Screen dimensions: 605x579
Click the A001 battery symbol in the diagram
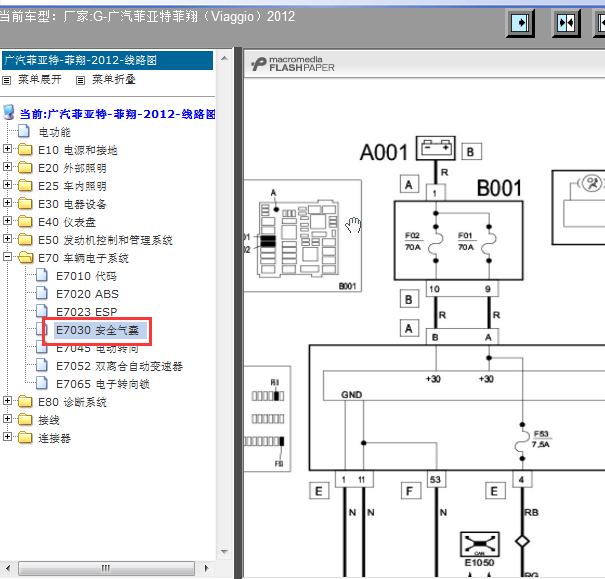coord(436,148)
